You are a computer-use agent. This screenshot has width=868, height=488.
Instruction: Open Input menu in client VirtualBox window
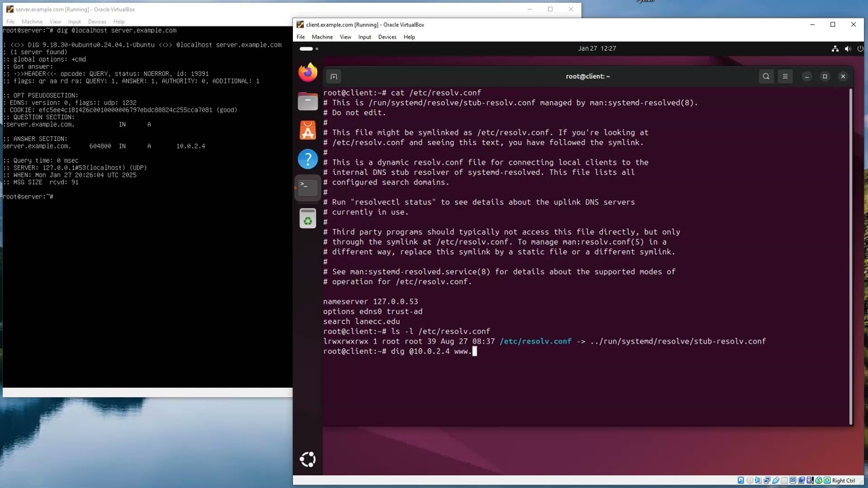(365, 37)
